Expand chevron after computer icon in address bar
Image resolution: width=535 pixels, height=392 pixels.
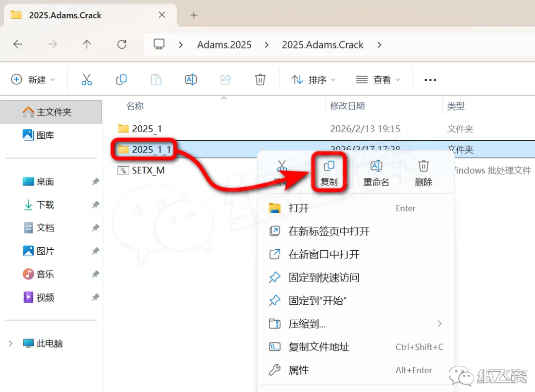[181, 45]
